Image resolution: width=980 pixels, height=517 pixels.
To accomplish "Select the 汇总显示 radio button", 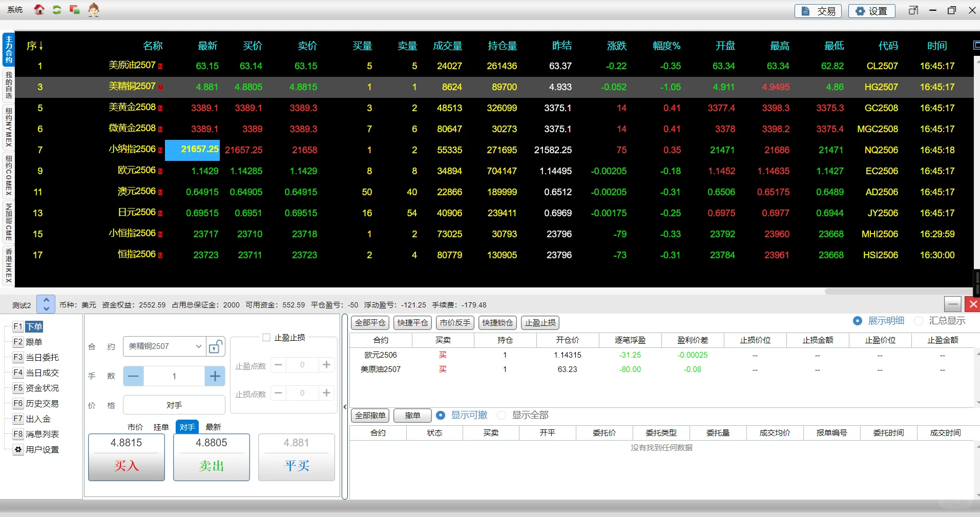I will tap(919, 321).
